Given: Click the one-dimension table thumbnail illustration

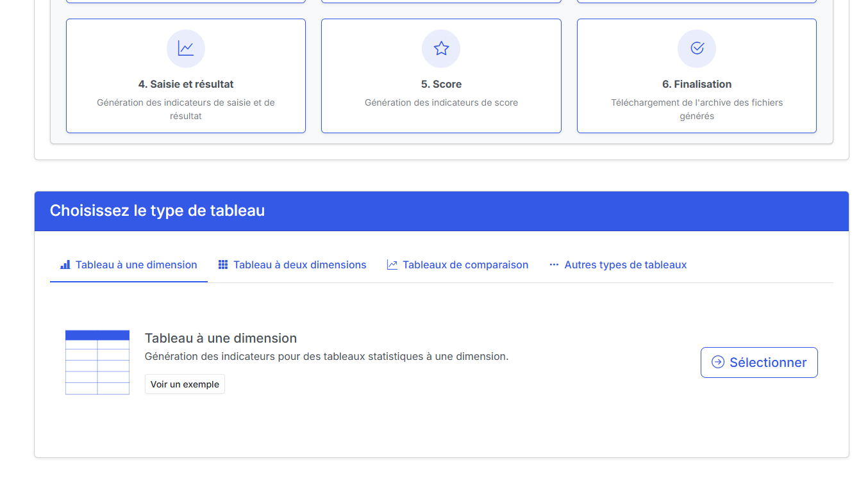Looking at the screenshot, I should (x=97, y=362).
